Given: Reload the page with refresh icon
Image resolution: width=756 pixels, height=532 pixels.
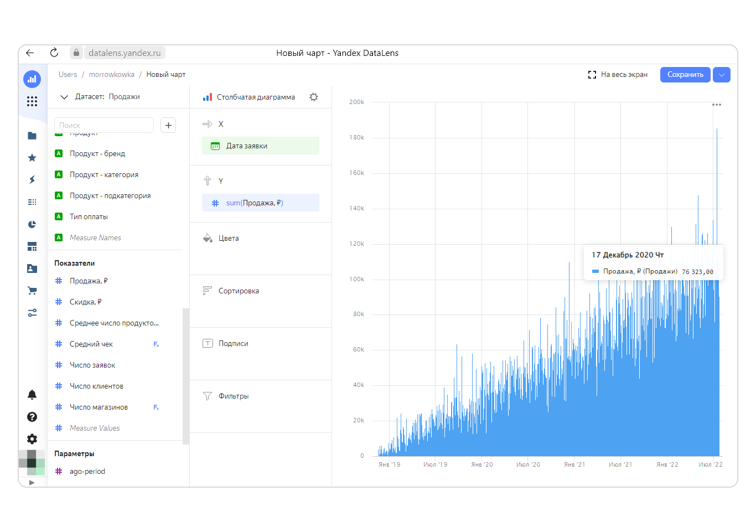Looking at the screenshot, I should pyautogui.click(x=54, y=53).
